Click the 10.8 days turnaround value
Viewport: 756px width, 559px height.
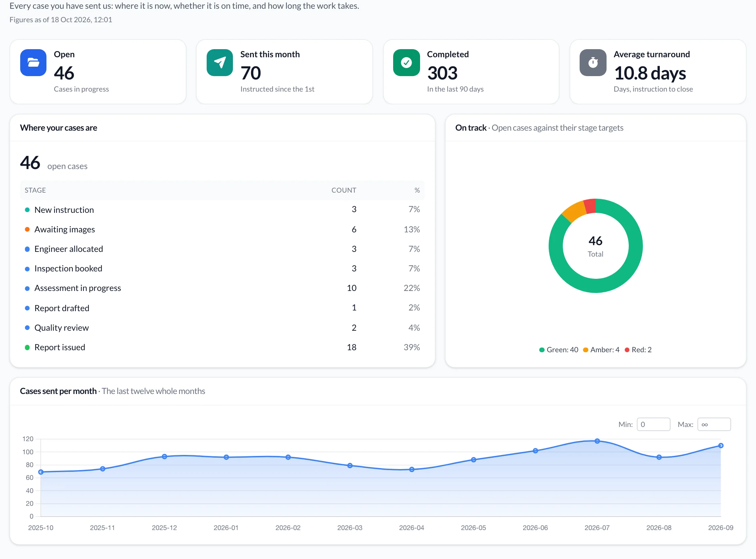click(650, 73)
